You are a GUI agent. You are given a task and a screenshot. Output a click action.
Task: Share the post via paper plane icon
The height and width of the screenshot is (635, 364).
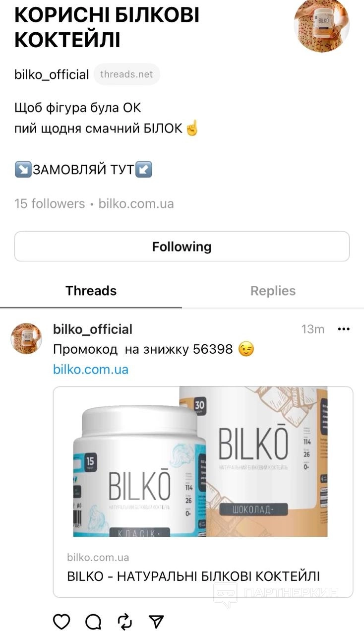click(156, 622)
